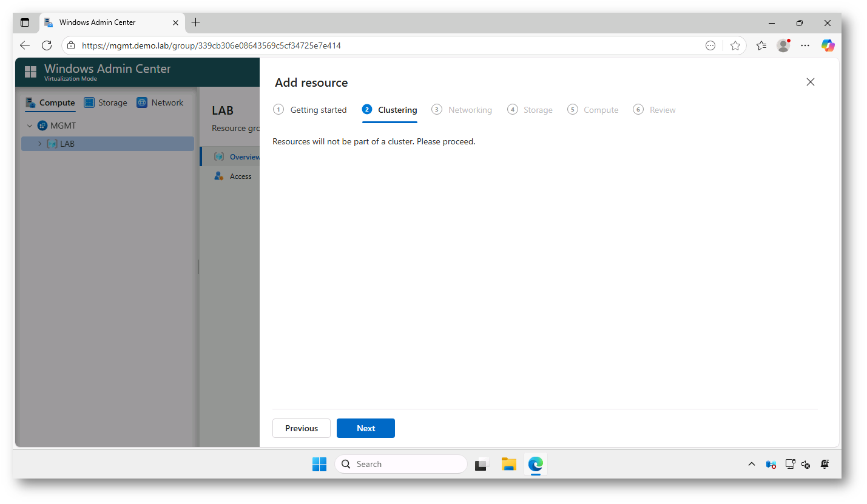Select the Overview cube icon for LAB
867x504 pixels.
point(219,156)
